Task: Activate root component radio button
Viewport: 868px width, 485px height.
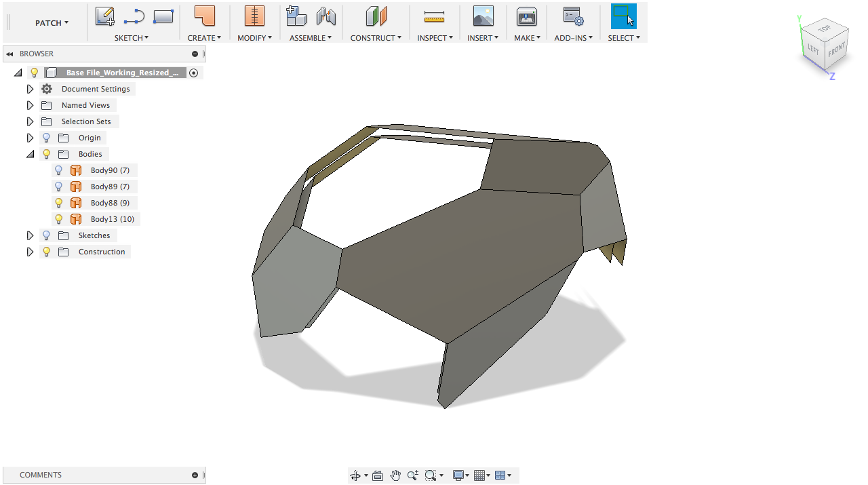Action: tap(194, 73)
